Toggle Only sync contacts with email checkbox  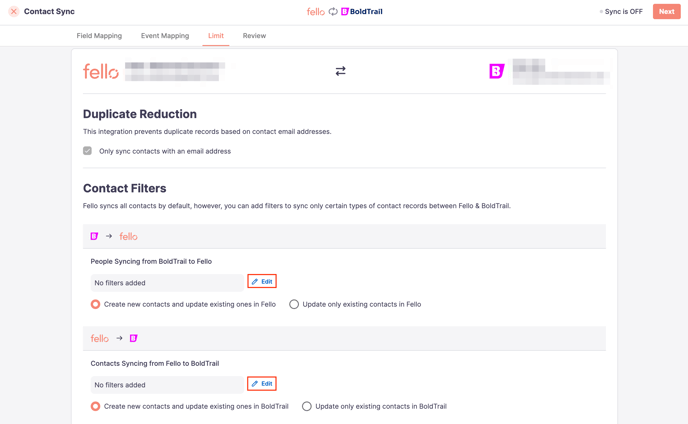coord(87,151)
